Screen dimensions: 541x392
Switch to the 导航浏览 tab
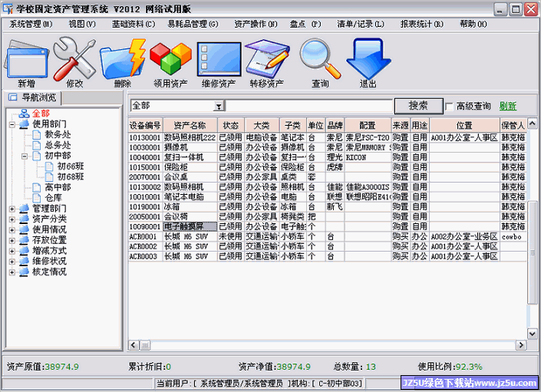tap(34, 97)
